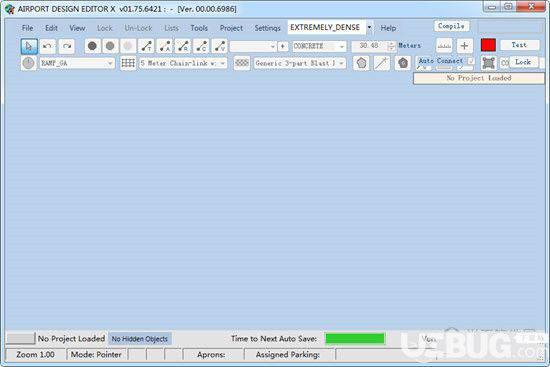
Task: Click the Compile button
Action: point(451,26)
